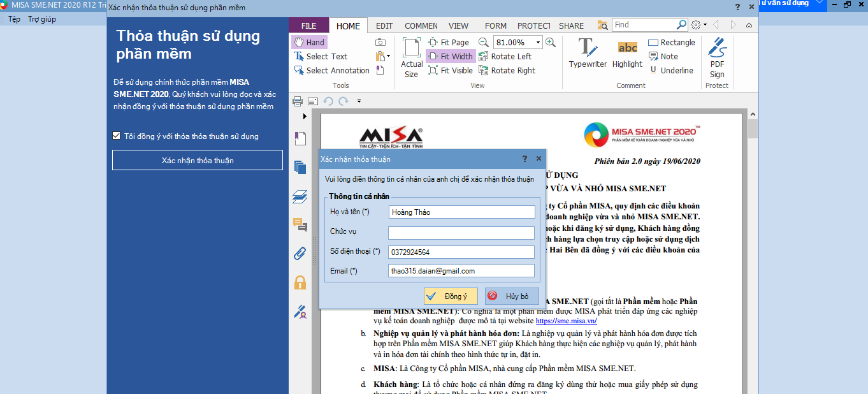Image resolution: width=868 pixels, height=394 pixels.
Task: Click the zoom in magnifier
Action: [x=551, y=42]
